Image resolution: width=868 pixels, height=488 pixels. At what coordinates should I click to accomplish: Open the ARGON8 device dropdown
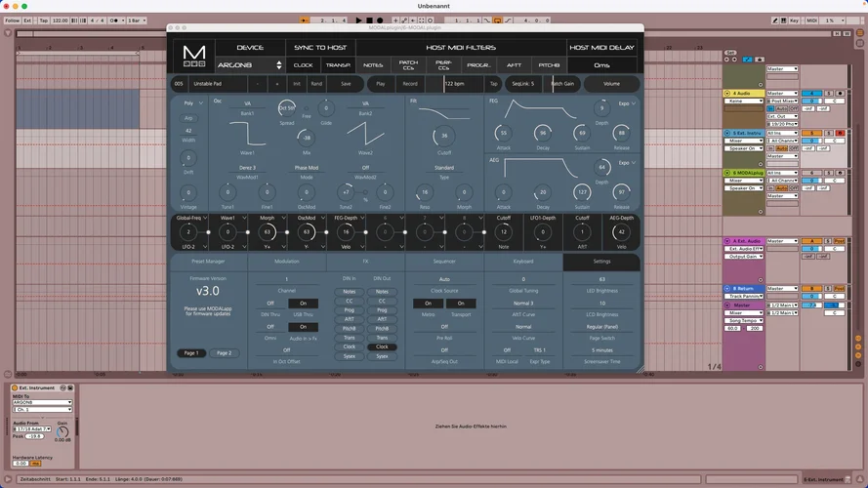click(x=249, y=65)
